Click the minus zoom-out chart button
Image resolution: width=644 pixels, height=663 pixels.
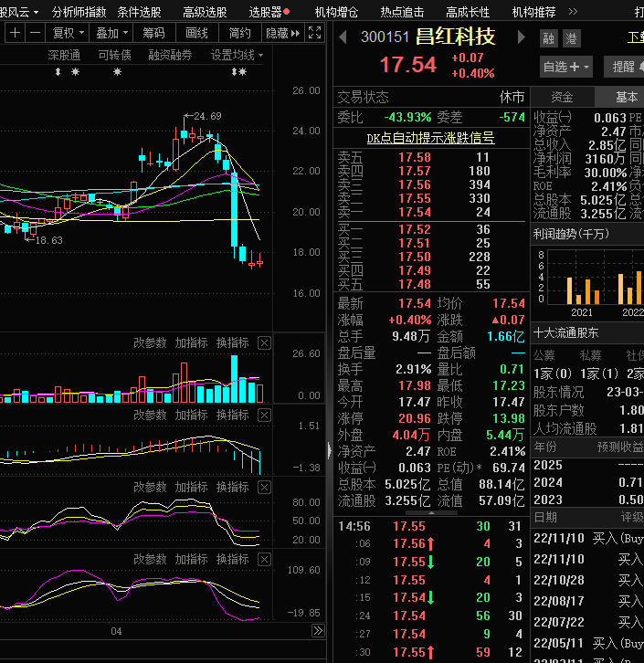[x=36, y=33]
